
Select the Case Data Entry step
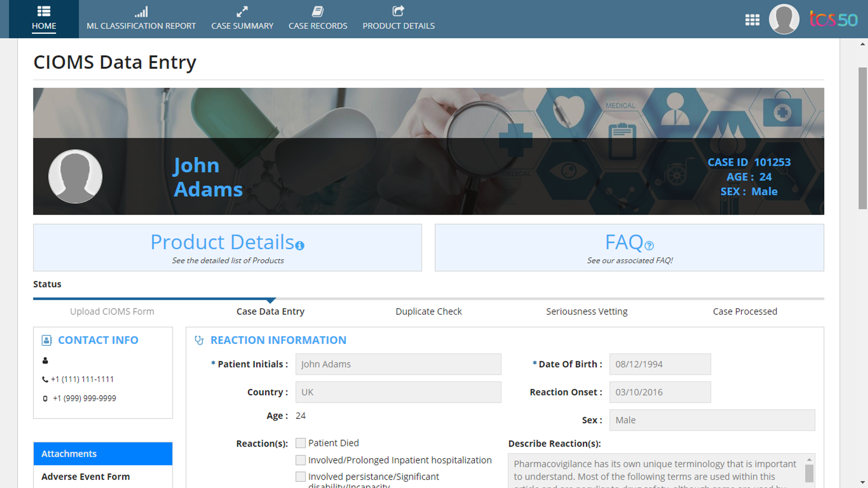point(270,311)
